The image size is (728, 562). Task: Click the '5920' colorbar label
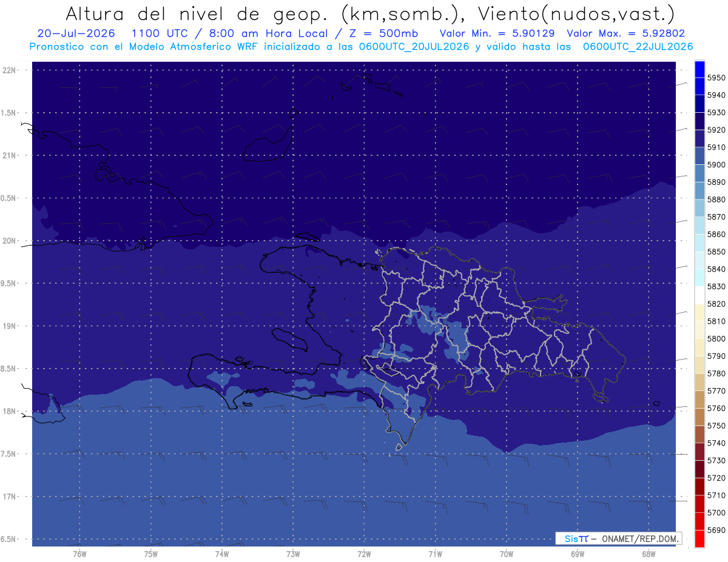coord(716,130)
